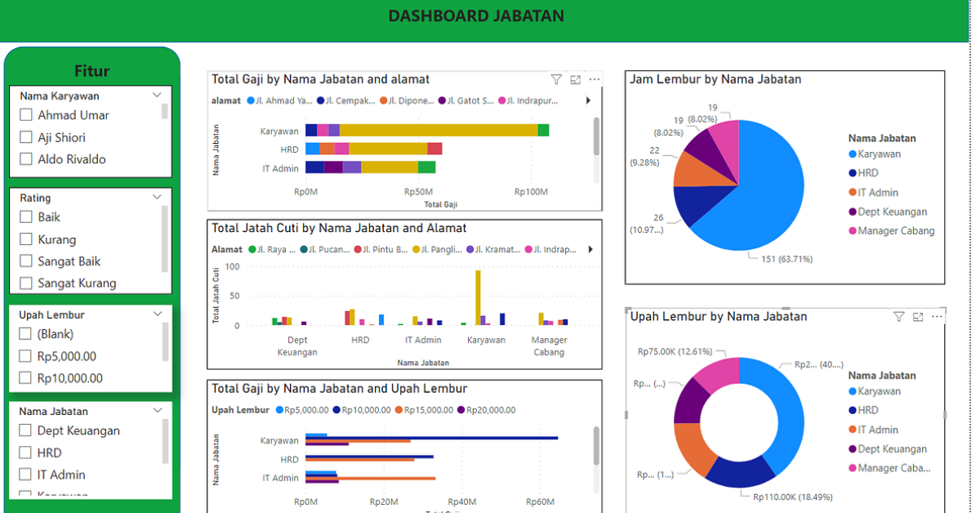Enable the Rp10,000.00 Upah Lembur checkbox

pyautogui.click(x=26, y=378)
